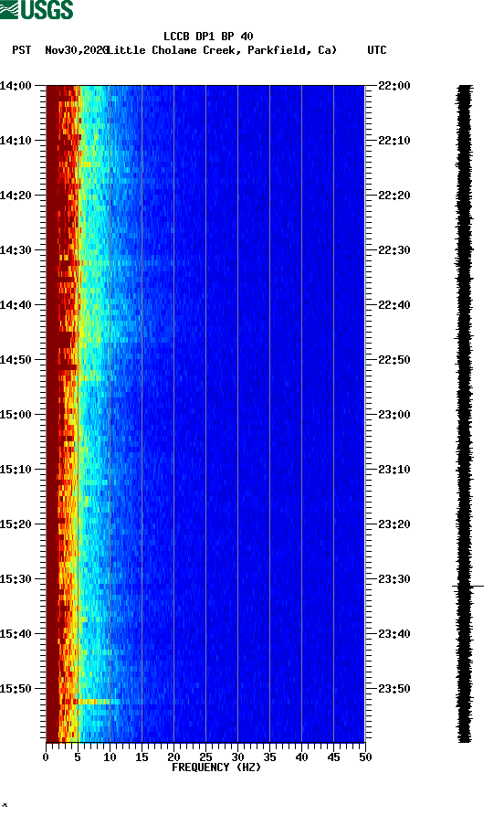504x815 pixels.
Task: Click the 23:00 UTC time label
Action: (394, 415)
